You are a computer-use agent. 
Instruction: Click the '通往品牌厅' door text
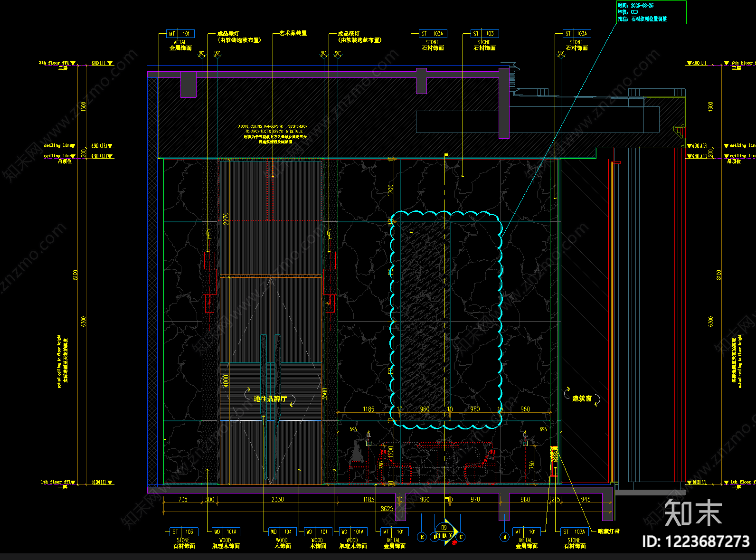[x=270, y=399]
